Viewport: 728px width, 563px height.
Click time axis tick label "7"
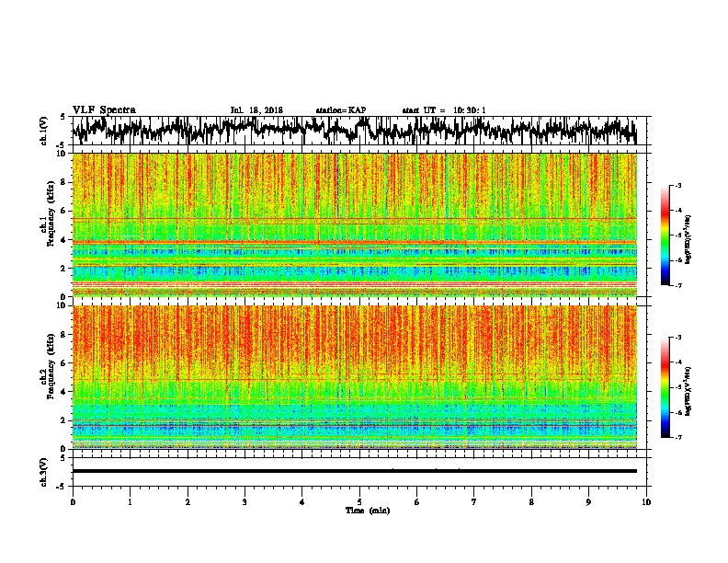(x=474, y=502)
